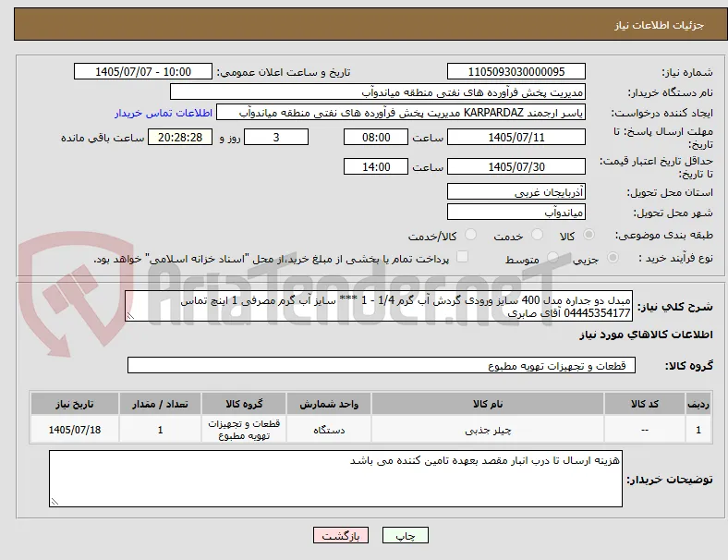Screen dimensions: 728x560
Task: Click the واحد شمارش column header
Action: (329, 404)
